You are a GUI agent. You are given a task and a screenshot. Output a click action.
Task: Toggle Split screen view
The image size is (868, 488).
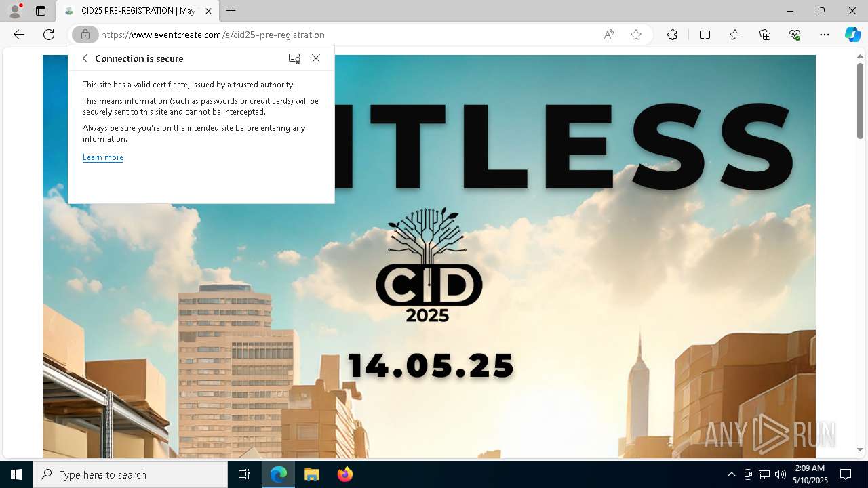pos(705,35)
